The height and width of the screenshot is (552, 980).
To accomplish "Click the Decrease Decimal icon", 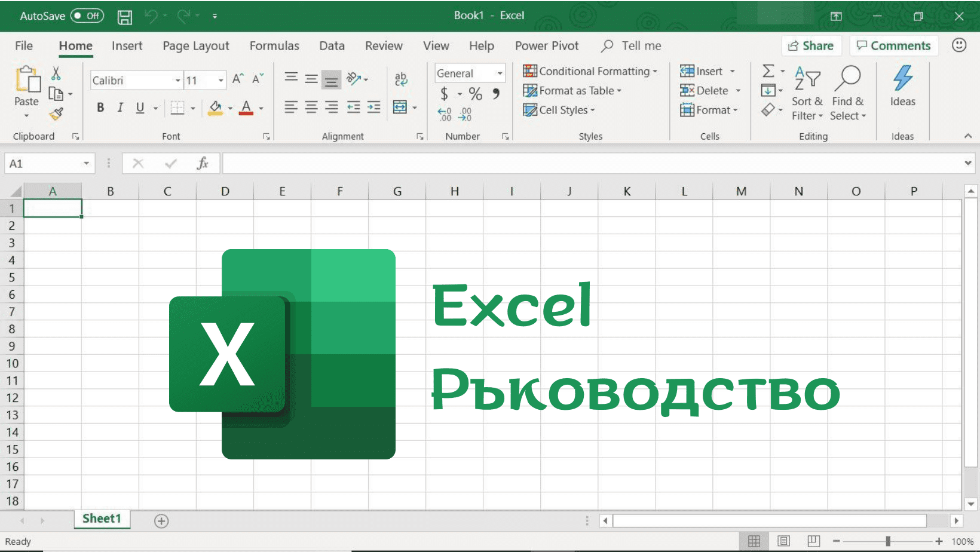I will click(465, 114).
